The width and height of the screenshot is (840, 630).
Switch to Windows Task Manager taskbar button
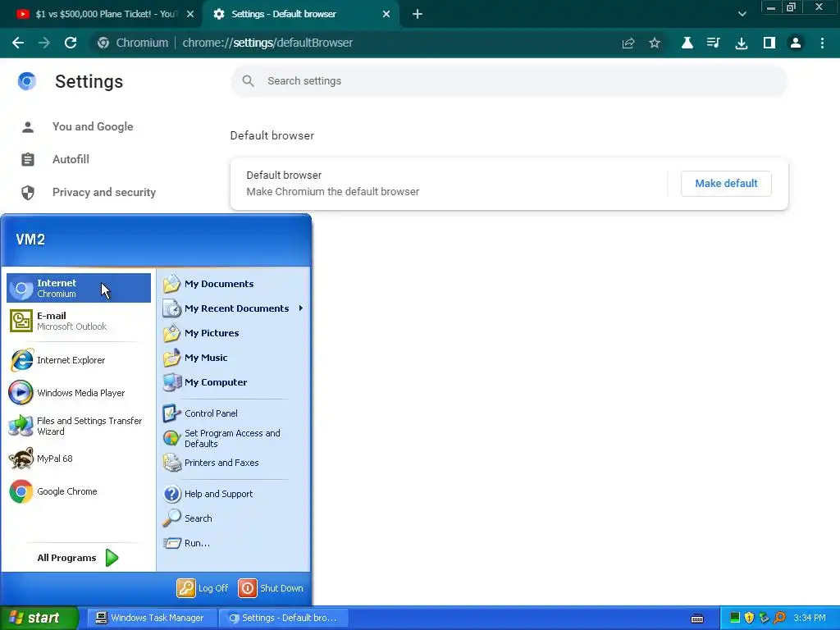pos(150,618)
